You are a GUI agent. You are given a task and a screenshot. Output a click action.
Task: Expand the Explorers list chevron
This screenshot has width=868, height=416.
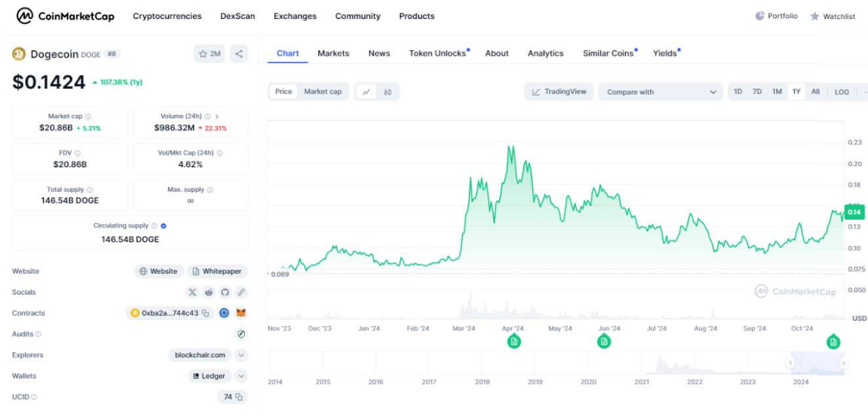241,355
